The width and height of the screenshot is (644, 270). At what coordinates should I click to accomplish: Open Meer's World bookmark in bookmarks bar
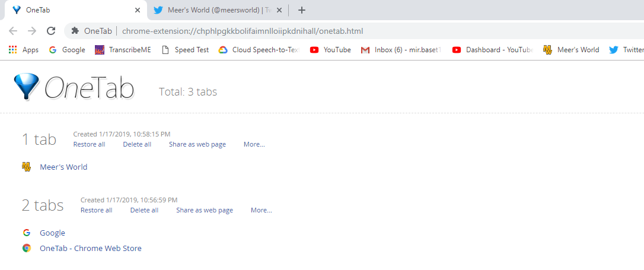(571, 50)
